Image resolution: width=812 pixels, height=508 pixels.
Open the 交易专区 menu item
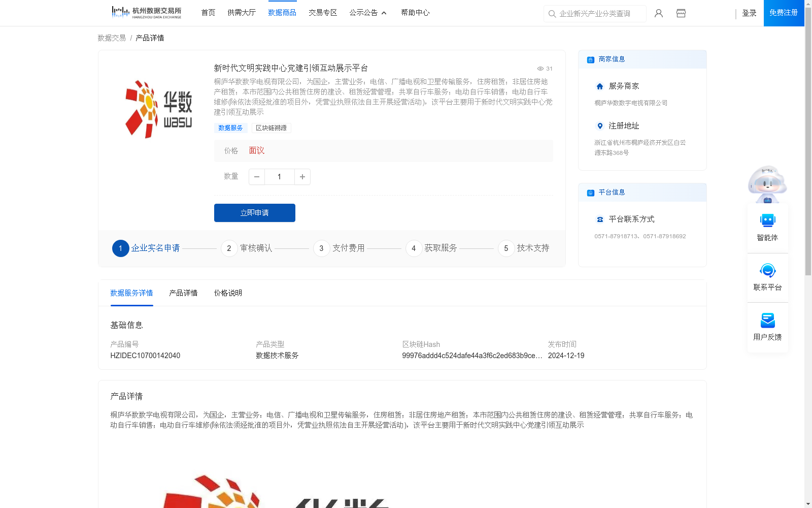[x=323, y=13]
